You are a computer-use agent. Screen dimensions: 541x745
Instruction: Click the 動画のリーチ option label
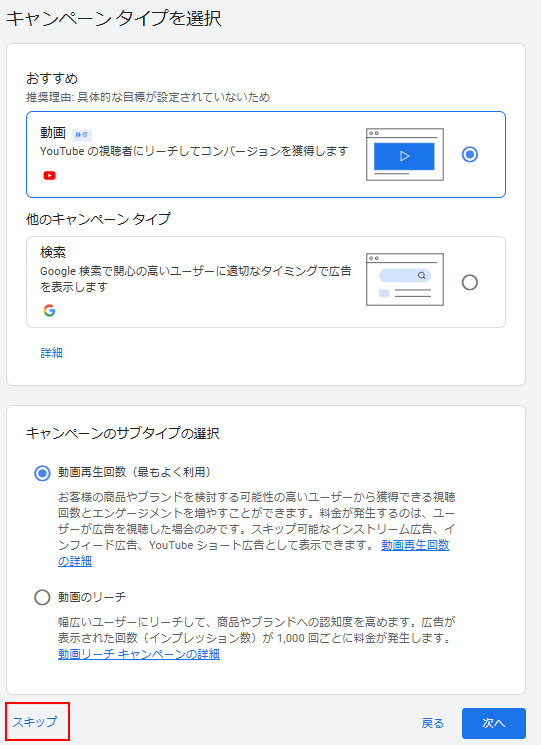point(92,597)
